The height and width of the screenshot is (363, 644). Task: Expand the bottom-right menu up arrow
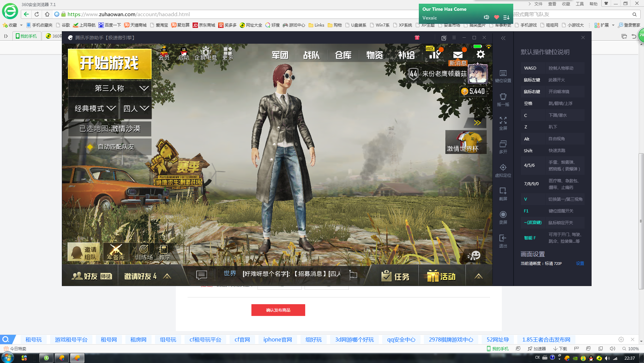point(479,276)
